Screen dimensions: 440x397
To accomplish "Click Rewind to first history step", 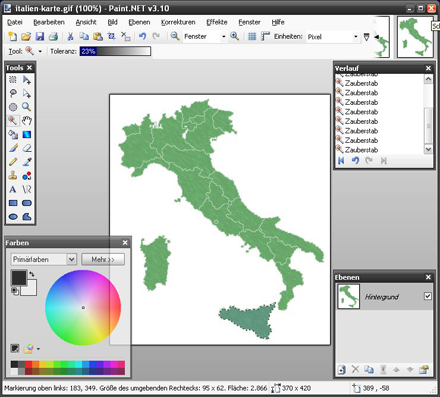I will pos(341,161).
